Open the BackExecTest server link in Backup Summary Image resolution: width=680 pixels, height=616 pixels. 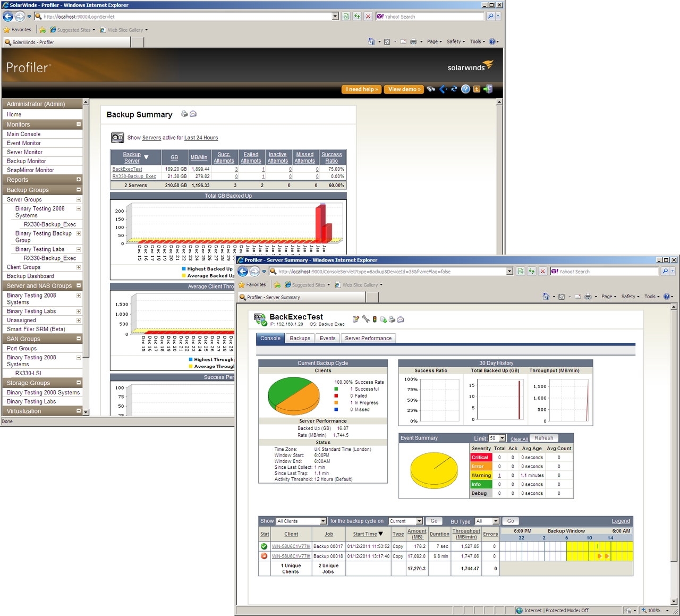127,169
